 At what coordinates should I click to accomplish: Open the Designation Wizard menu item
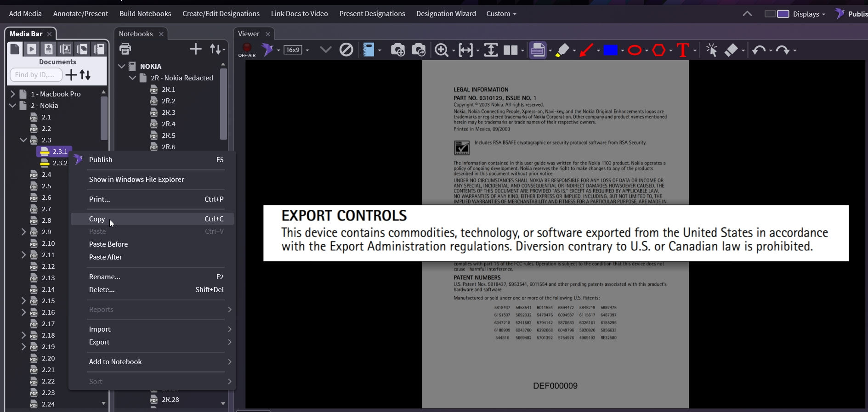pyautogui.click(x=446, y=14)
